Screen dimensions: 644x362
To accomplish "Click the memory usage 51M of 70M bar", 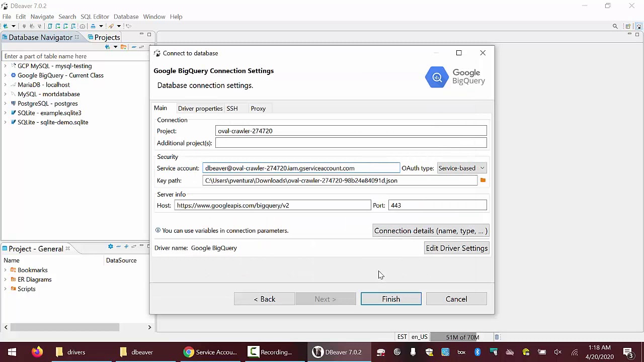I will point(462,337).
